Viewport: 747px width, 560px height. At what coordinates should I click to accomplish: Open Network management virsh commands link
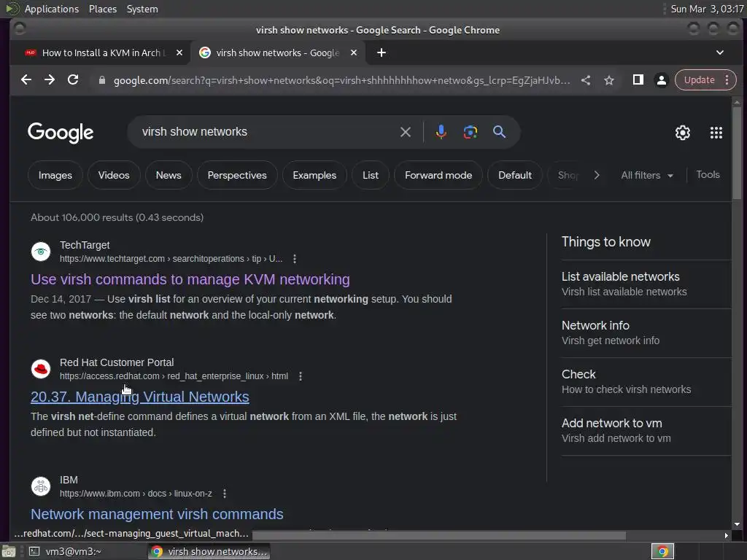pos(157,514)
